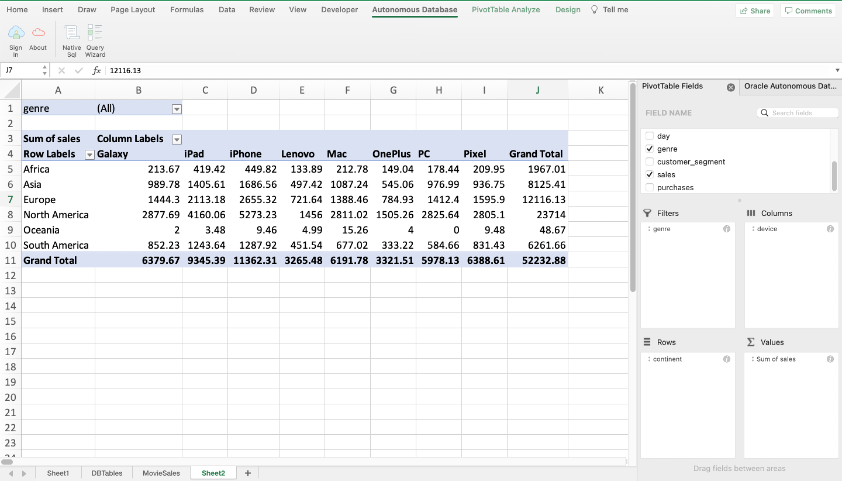Open the Query Wizard
Screen dimensions: 842x482
[x=95, y=32]
